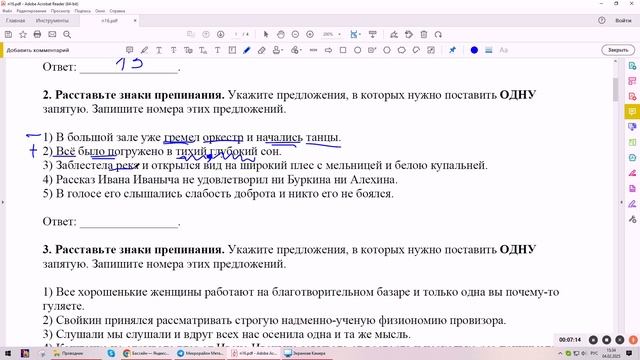
Task: Open the fit page options dropdown
Action: point(356,35)
